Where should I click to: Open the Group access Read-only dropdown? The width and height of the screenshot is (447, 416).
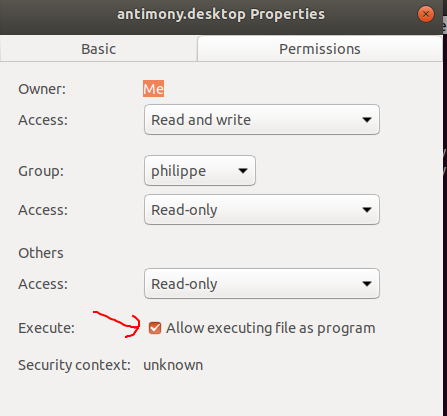click(x=262, y=210)
